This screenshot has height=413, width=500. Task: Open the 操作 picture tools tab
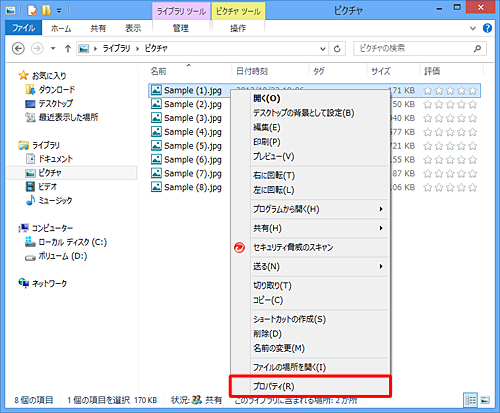(238, 28)
